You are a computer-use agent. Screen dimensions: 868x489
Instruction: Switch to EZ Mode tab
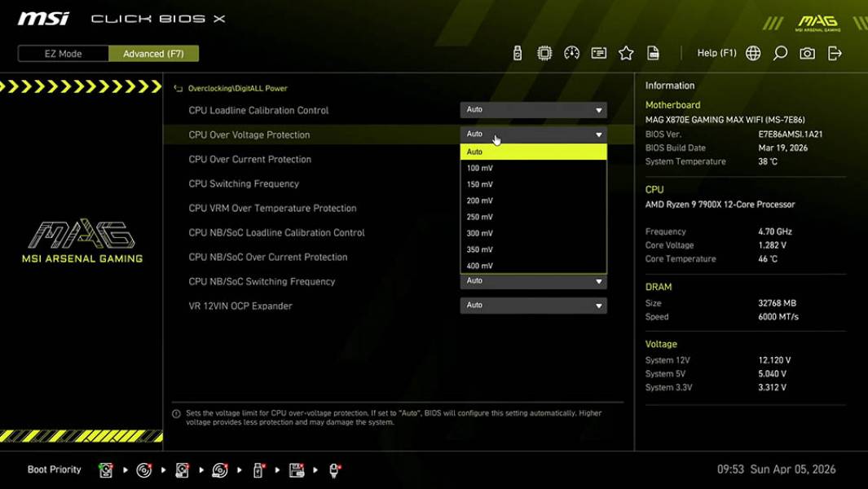point(62,53)
